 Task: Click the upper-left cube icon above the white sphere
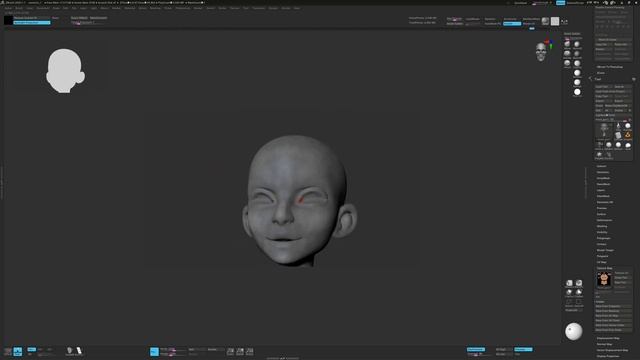(569, 283)
